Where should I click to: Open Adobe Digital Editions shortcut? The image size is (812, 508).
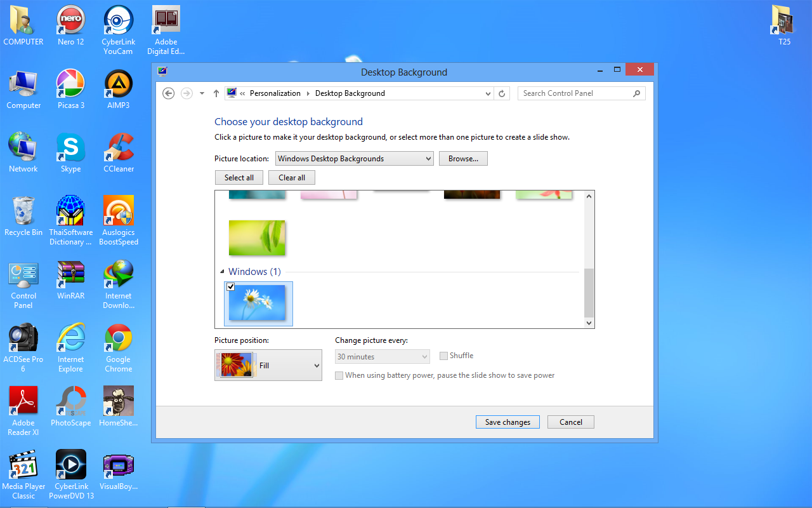click(x=166, y=30)
